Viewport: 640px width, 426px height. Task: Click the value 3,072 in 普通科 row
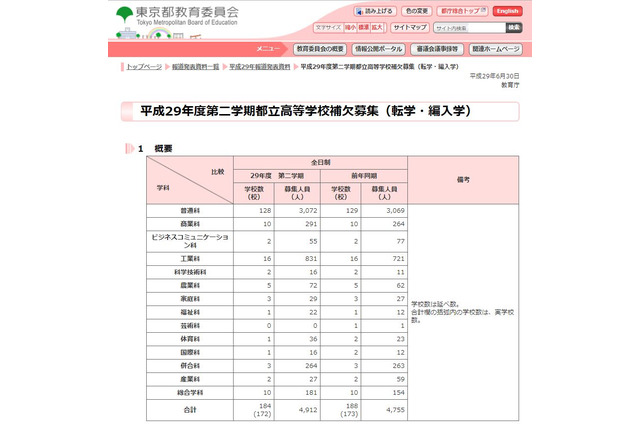tap(308, 211)
